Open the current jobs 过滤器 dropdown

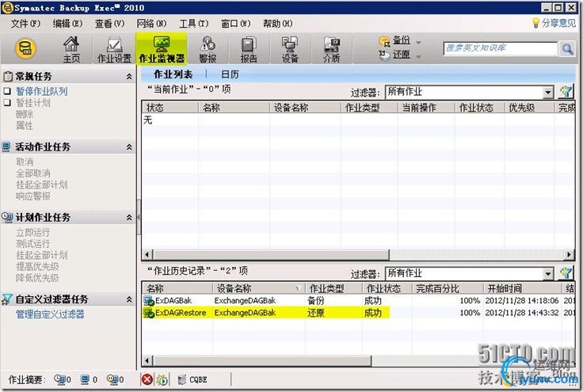(548, 92)
